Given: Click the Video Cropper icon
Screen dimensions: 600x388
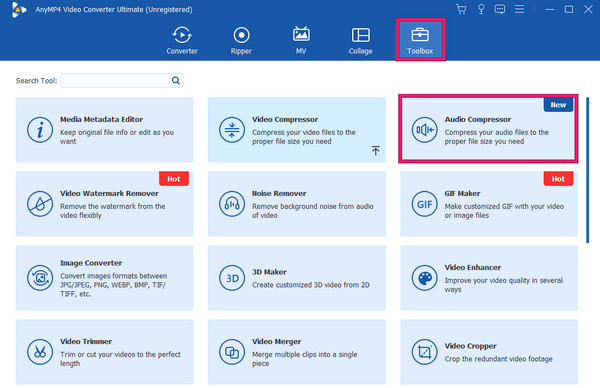Looking at the screenshot, I should tap(424, 352).
